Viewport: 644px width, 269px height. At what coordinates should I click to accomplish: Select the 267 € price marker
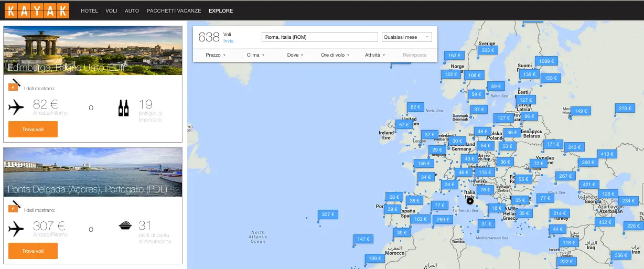click(x=565, y=176)
